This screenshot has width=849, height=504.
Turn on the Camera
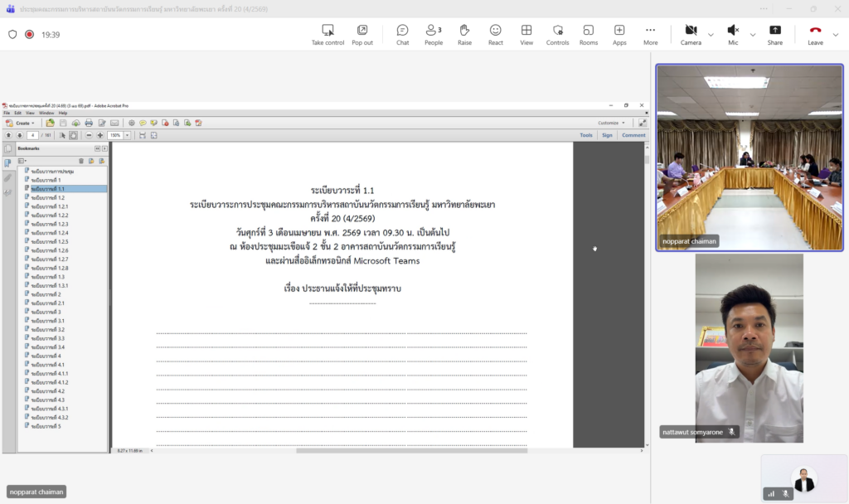[691, 34]
